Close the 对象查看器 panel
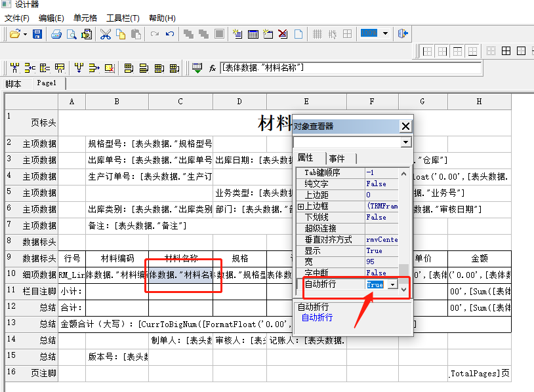Image resolution: width=534 pixels, height=392 pixels. click(405, 127)
